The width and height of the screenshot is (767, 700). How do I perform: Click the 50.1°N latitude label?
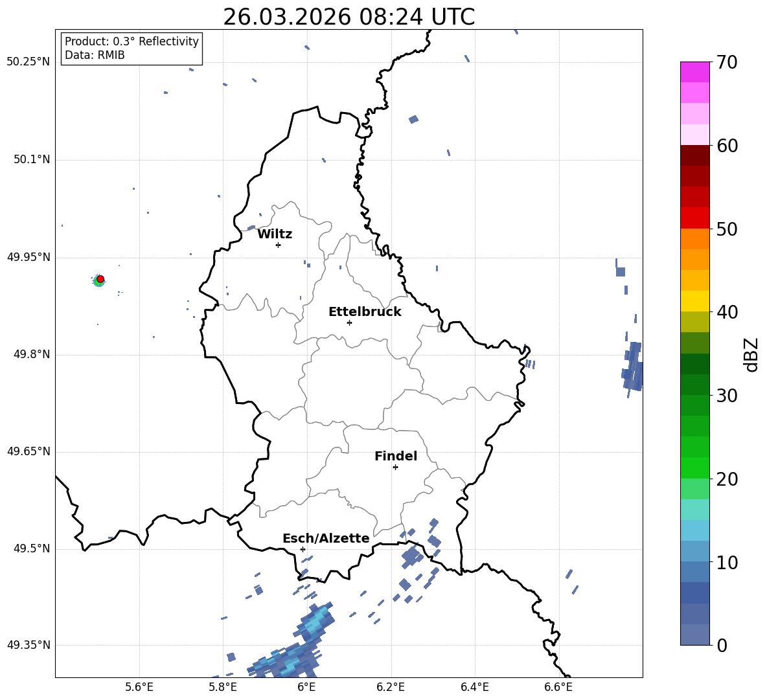32,159
